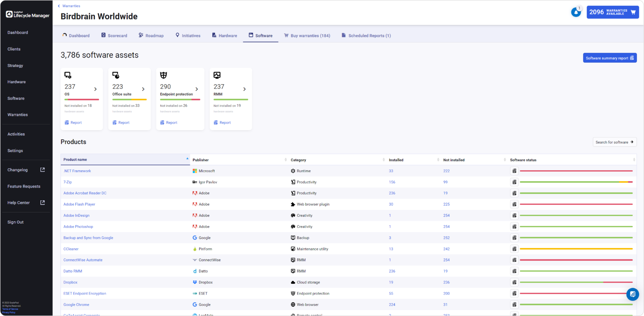Expand the OS card chevron arrow

pos(96,89)
